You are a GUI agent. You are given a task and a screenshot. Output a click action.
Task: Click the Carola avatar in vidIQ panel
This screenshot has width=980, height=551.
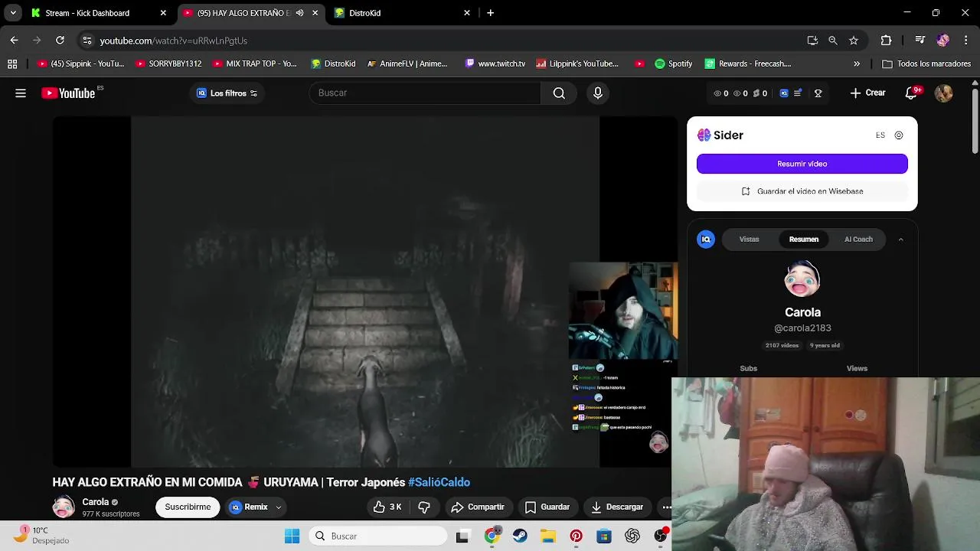[802, 279]
